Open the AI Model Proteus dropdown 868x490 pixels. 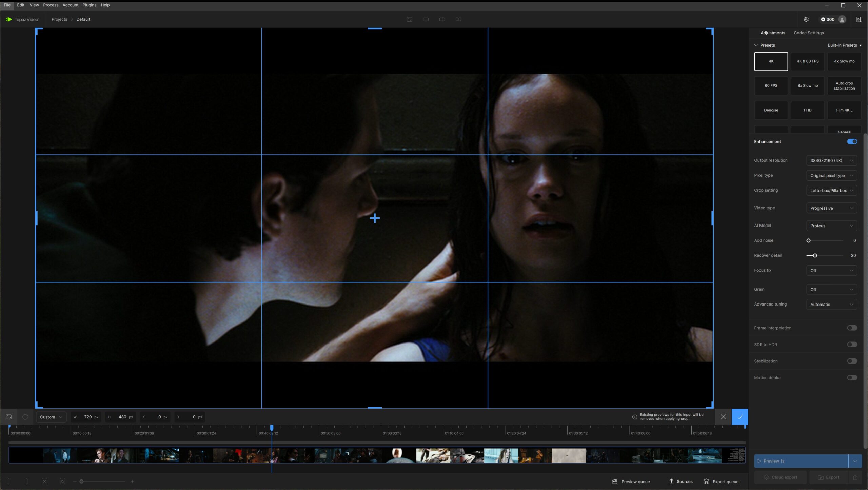point(831,226)
